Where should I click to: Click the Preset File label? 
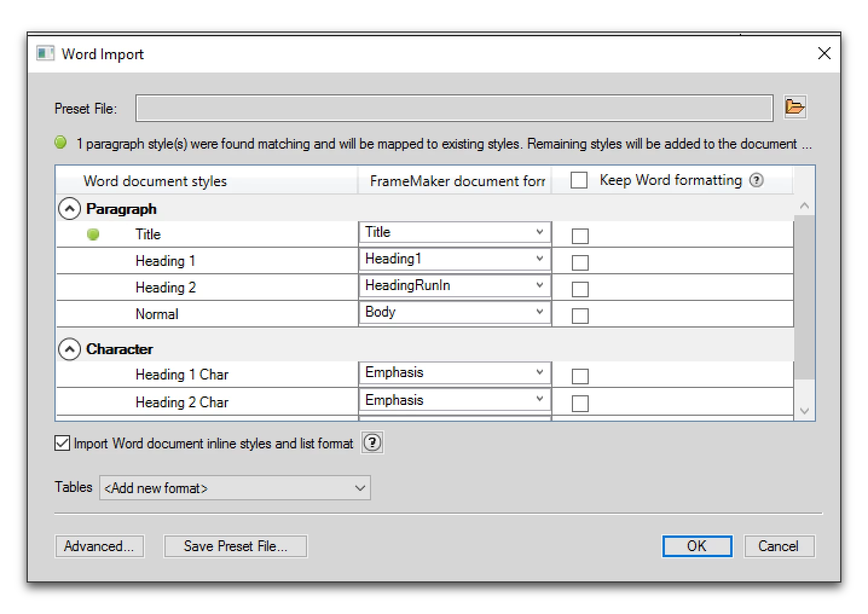click(86, 109)
